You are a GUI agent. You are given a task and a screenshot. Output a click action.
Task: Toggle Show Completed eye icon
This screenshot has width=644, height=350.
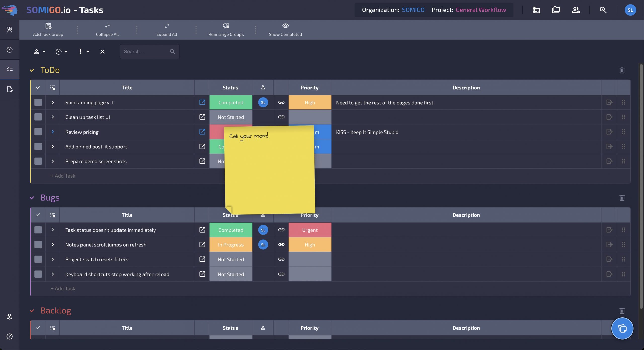coord(285,26)
